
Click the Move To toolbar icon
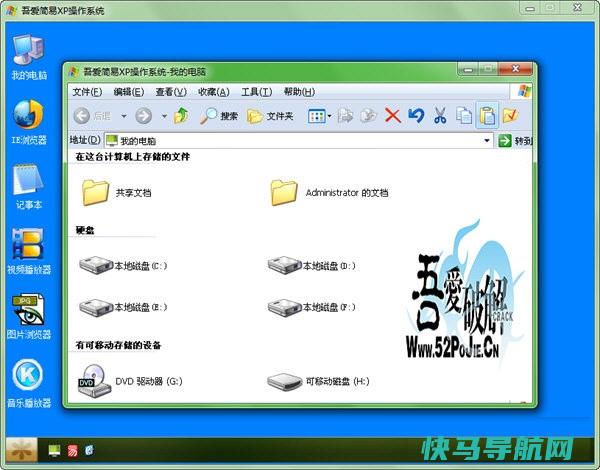[x=345, y=116]
